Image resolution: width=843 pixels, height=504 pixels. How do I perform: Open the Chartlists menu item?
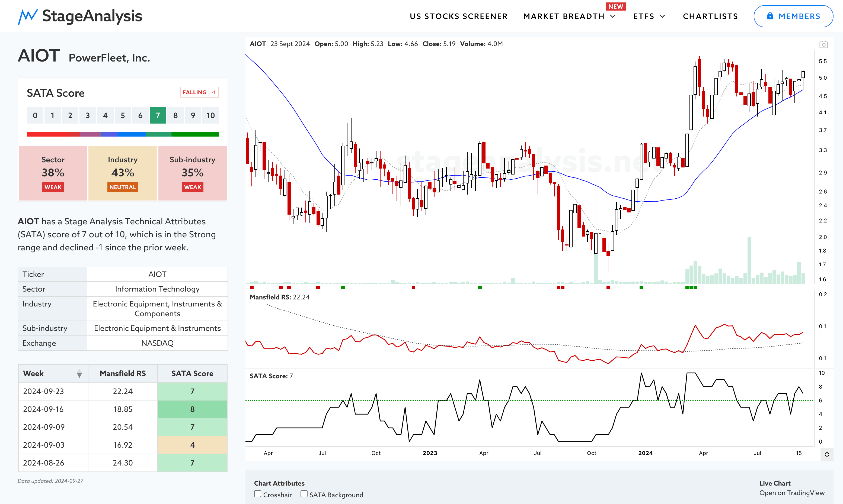(710, 16)
